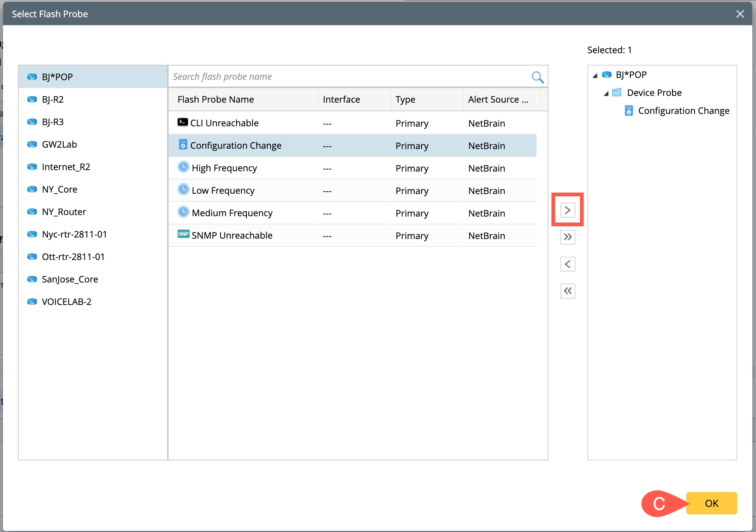
Task: Select the GW2Lab device
Action: coord(59,145)
